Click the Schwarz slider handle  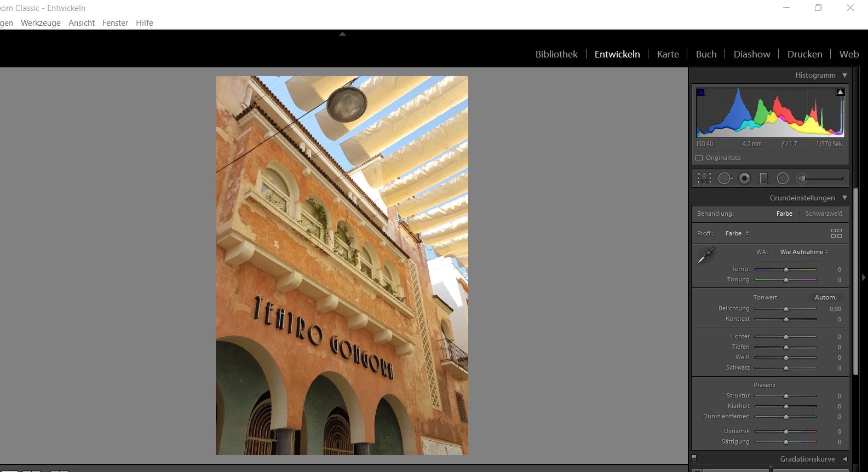[x=786, y=368]
